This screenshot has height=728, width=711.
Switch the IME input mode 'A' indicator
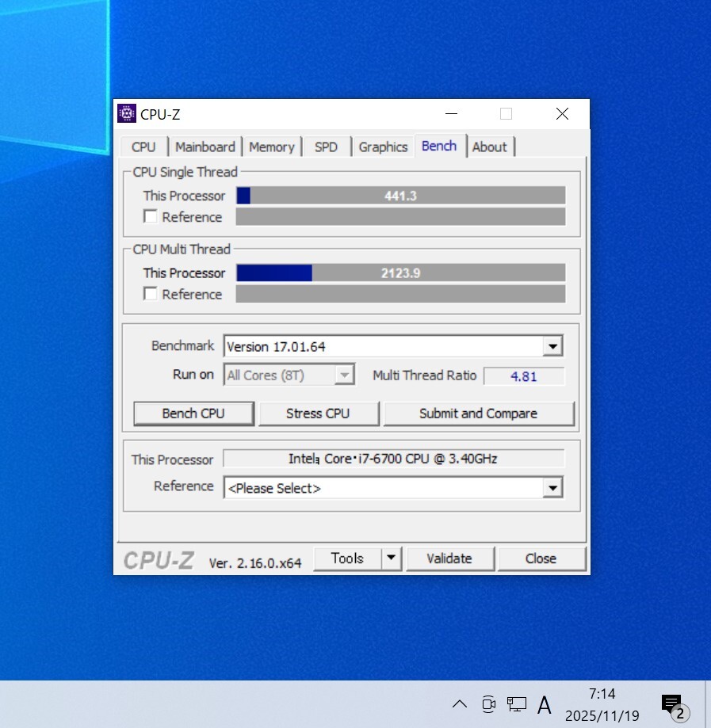point(545,704)
